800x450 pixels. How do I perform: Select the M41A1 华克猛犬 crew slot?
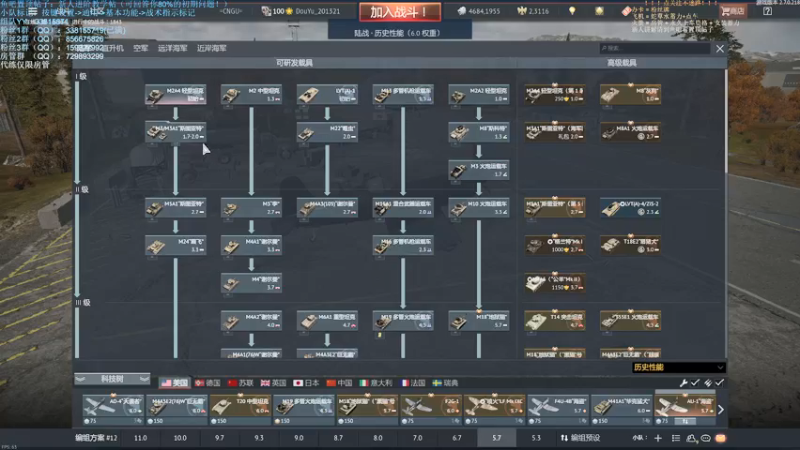click(621, 410)
